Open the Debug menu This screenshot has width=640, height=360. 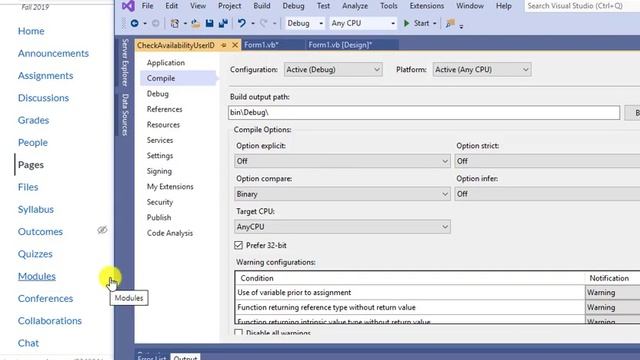click(x=293, y=6)
